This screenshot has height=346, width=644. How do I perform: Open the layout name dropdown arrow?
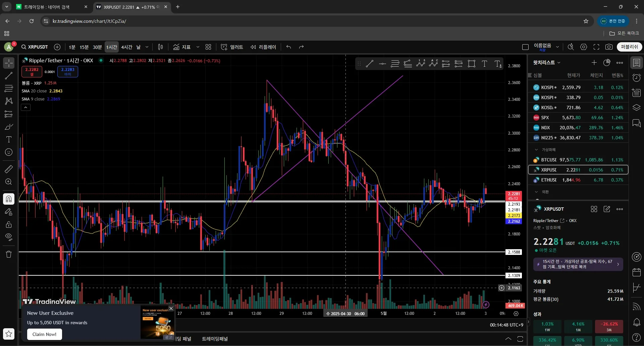click(557, 47)
